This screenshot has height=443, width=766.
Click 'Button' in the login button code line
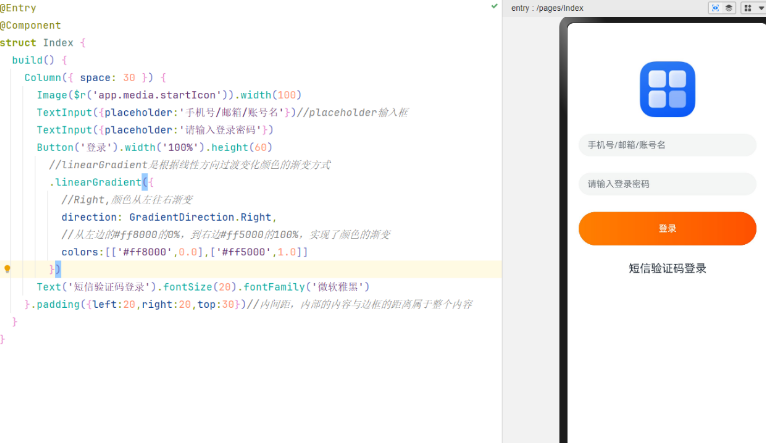click(55, 147)
